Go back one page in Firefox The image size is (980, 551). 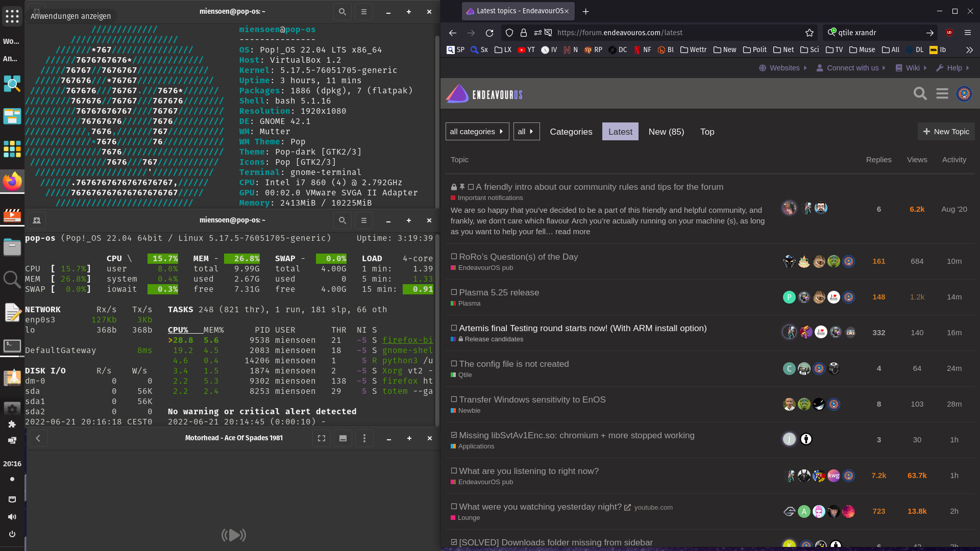(453, 33)
